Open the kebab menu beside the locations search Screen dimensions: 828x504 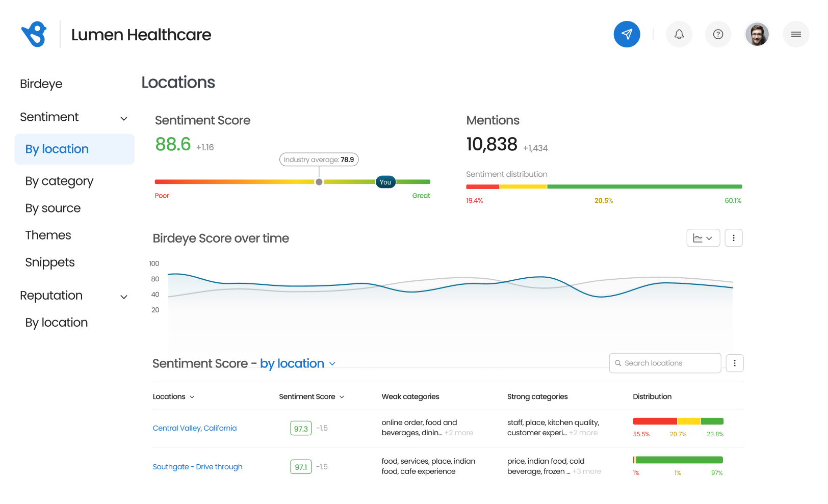735,363
